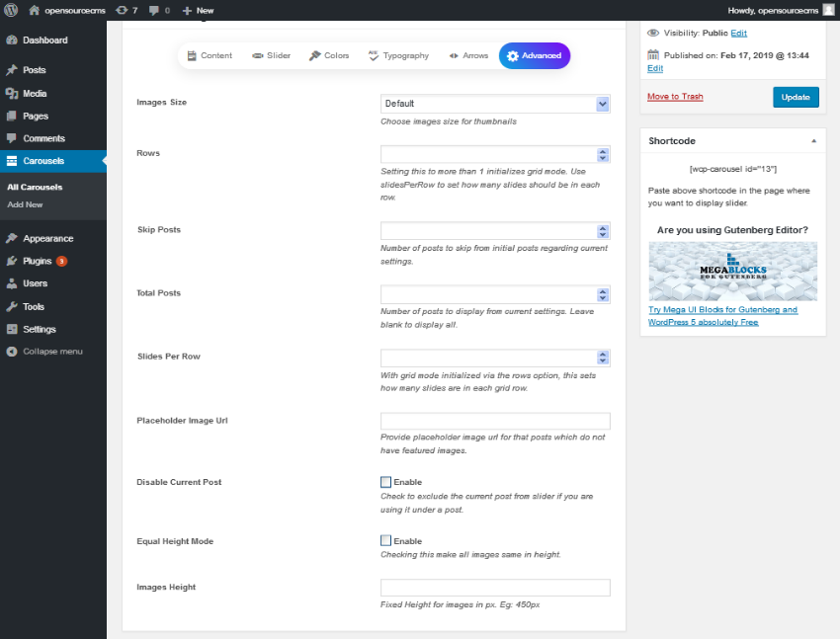Open the comments bubble in admin bar
840x639 pixels.
(x=154, y=11)
